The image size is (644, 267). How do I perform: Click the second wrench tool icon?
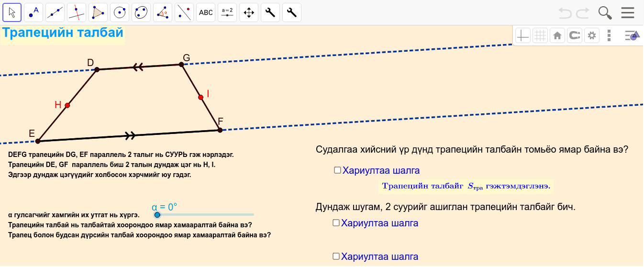pos(292,12)
